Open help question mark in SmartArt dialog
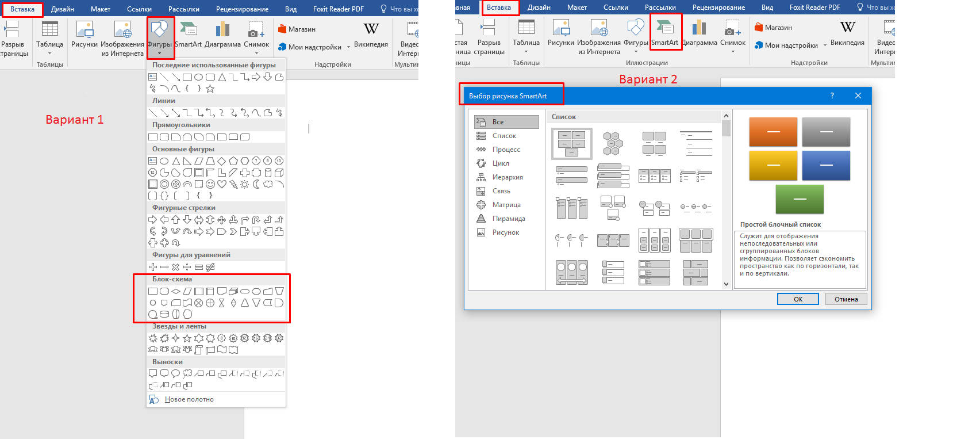This screenshot has height=439, width=980. click(832, 96)
